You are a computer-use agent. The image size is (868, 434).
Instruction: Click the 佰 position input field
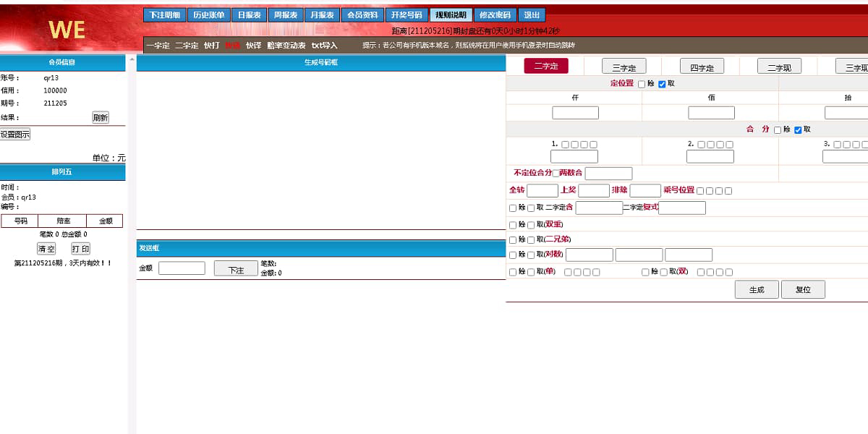(711, 113)
